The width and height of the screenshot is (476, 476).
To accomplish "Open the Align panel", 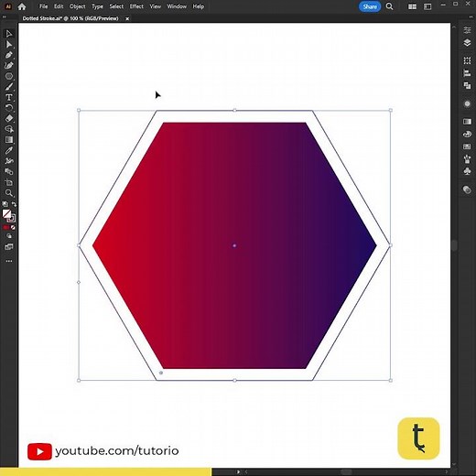I will (467, 73).
